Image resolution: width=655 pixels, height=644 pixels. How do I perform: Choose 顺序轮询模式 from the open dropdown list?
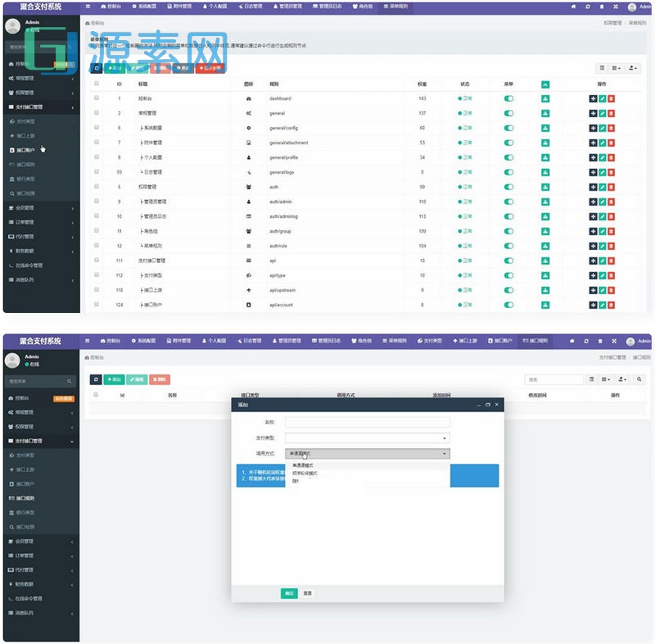coord(305,473)
